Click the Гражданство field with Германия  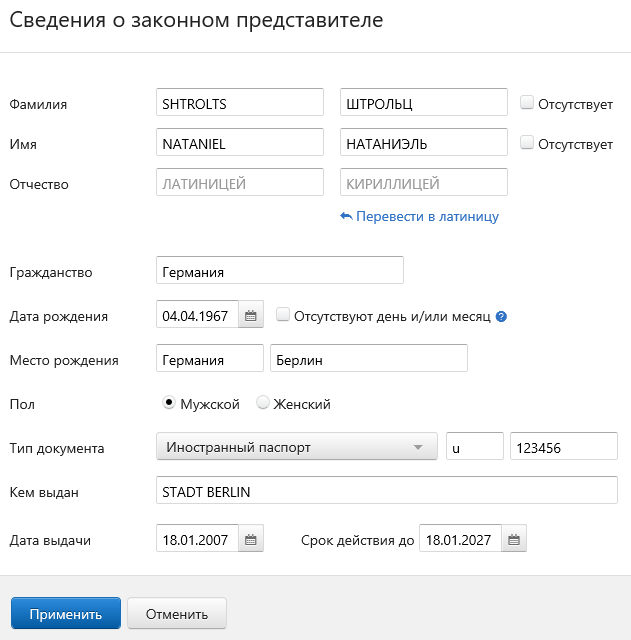(280, 270)
